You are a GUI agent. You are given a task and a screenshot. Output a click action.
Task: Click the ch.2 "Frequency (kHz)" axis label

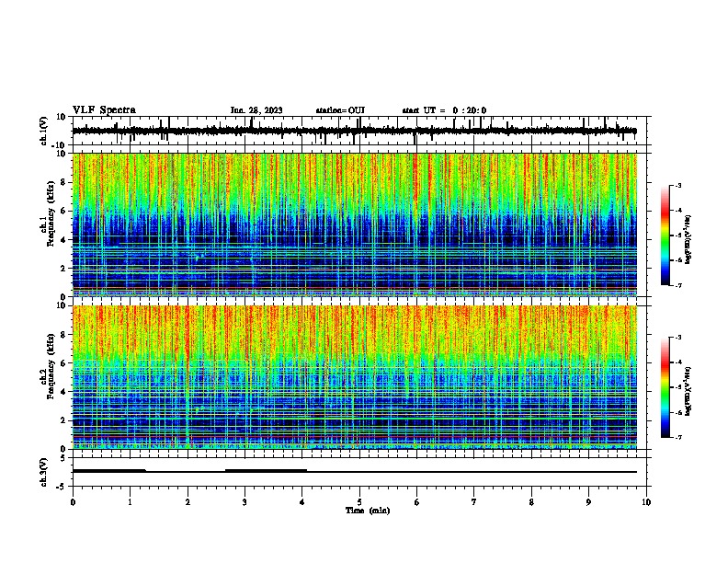tap(51, 367)
